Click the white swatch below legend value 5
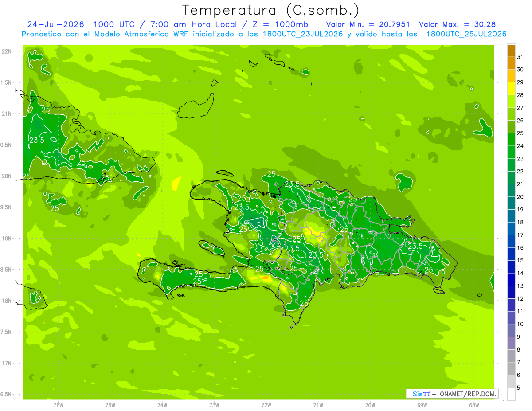 pyautogui.click(x=512, y=394)
